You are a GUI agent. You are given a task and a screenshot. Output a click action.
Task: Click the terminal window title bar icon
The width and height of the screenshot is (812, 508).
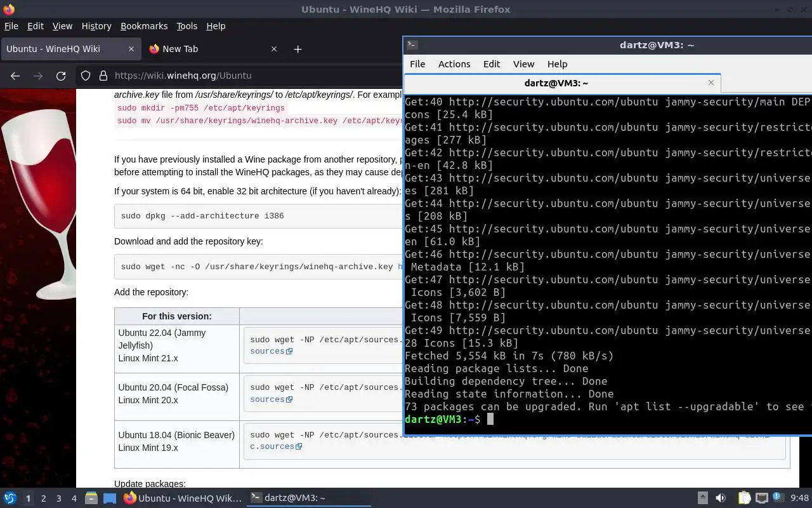pyautogui.click(x=412, y=45)
